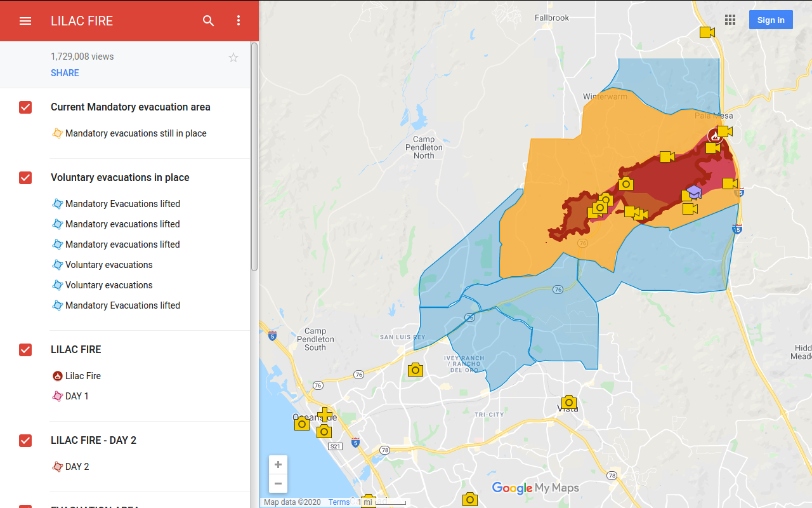Screen dimensions: 812x508
Task: Toggle the LILAC FIRE layer checkbox
Action: [x=25, y=350]
